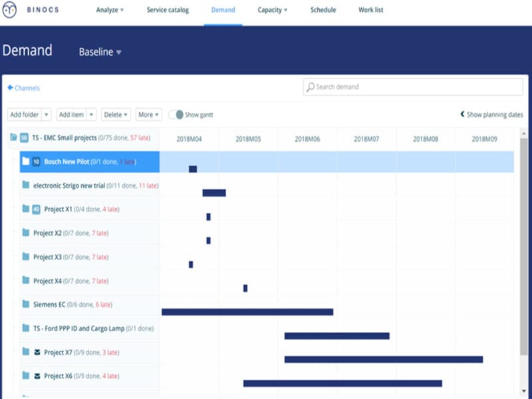Open the Schedule tab

click(323, 10)
